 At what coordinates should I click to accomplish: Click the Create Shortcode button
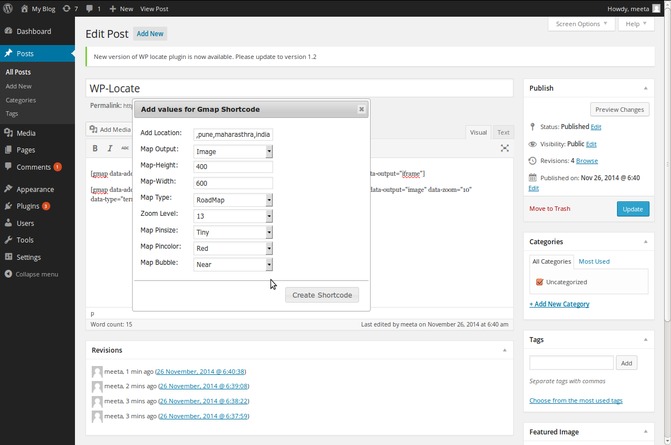[x=322, y=295]
